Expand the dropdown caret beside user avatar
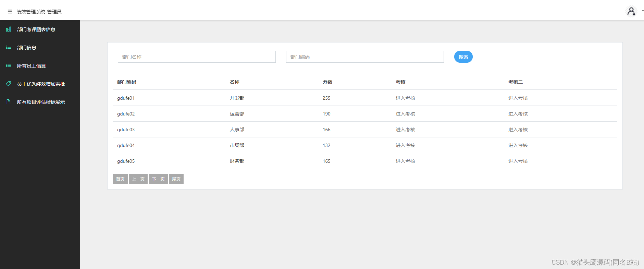 point(642,11)
